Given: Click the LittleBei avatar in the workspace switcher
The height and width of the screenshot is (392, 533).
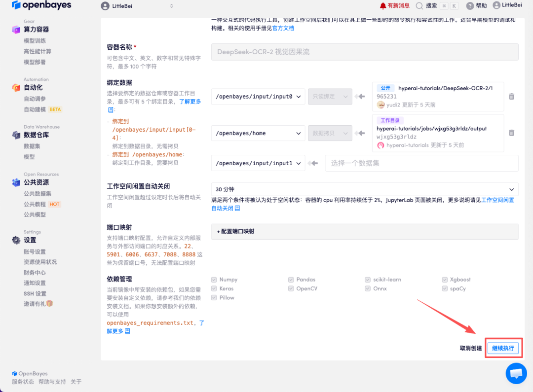Looking at the screenshot, I should click(x=105, y=6).
